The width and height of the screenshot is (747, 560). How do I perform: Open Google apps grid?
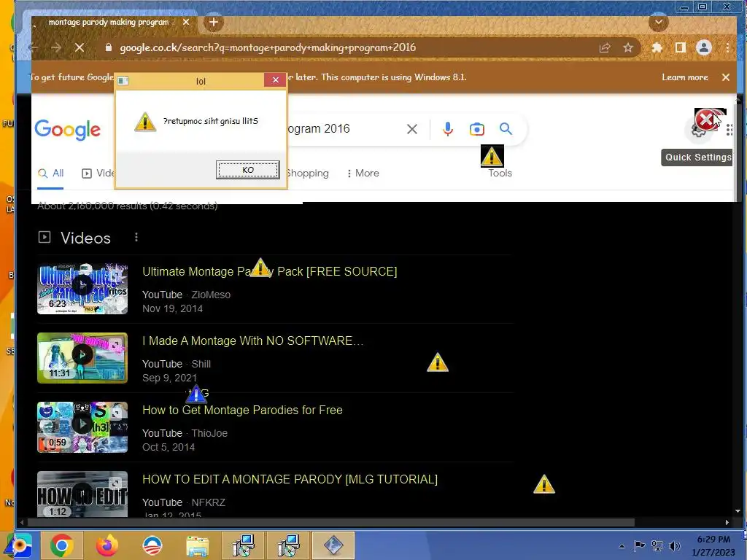[729, 130]
